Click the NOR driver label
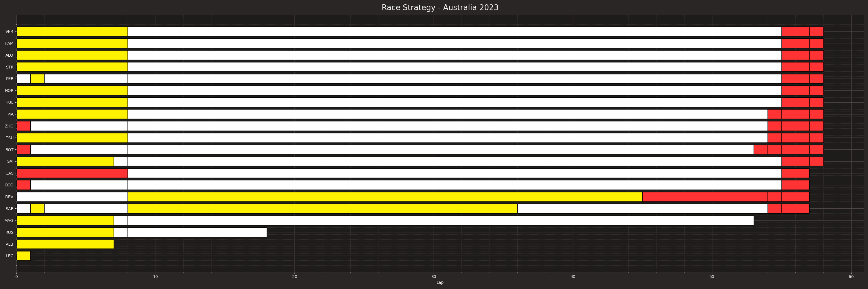Screen dimensions: 868x289 click(x=10, y=90)
